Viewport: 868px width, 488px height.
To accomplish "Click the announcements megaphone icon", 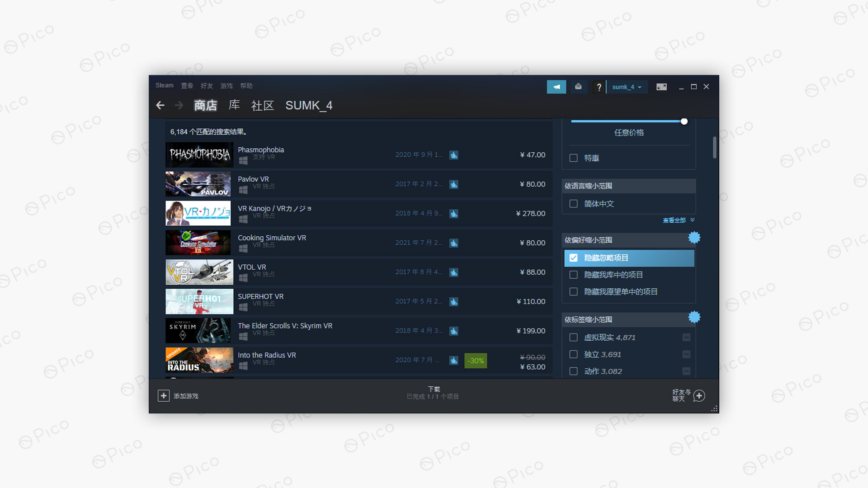I will coord(557,87).
